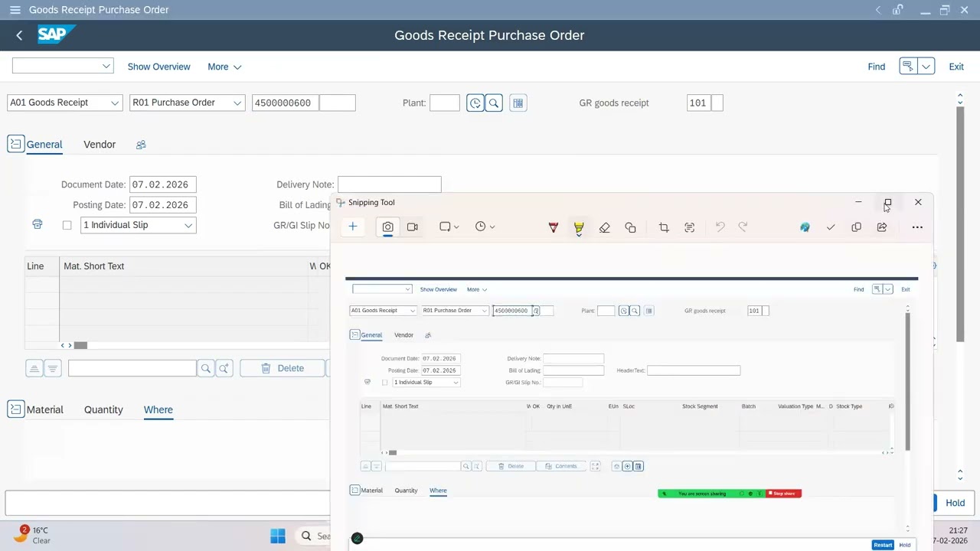Click the Plant input field
The image size is (980, 551).
pyautogui.click(x=445, y=103)
